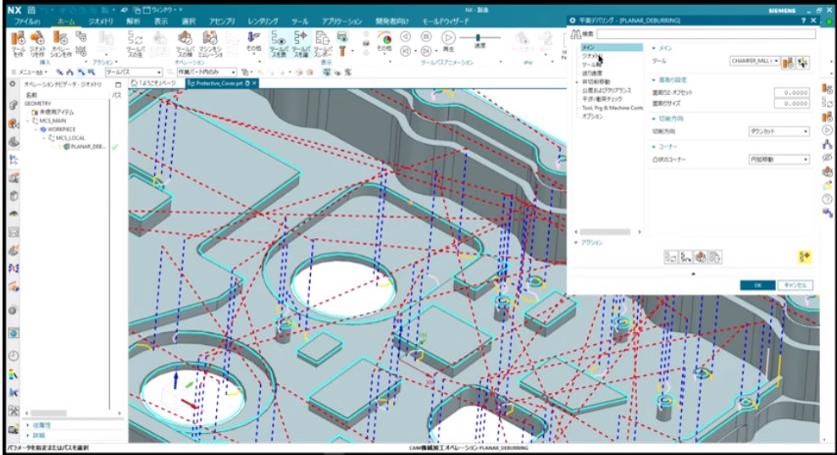Select WORKPIECE in Operation Navigator

pyautogui.click(x=61, y=129)
